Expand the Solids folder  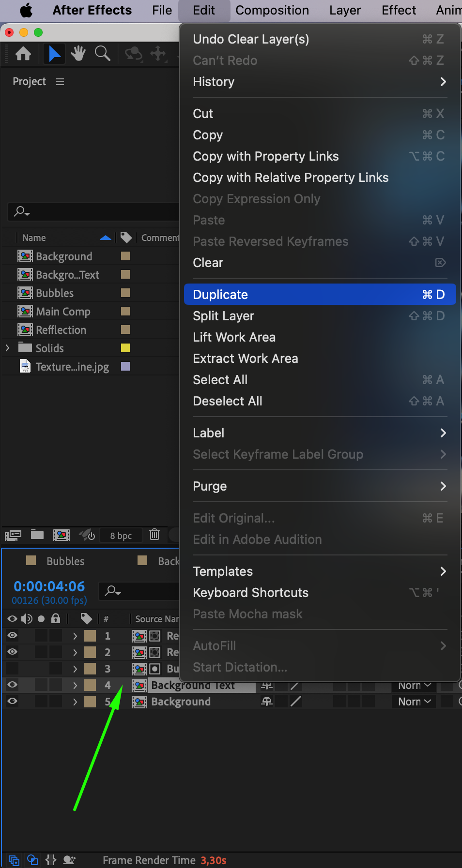[7, 348]
